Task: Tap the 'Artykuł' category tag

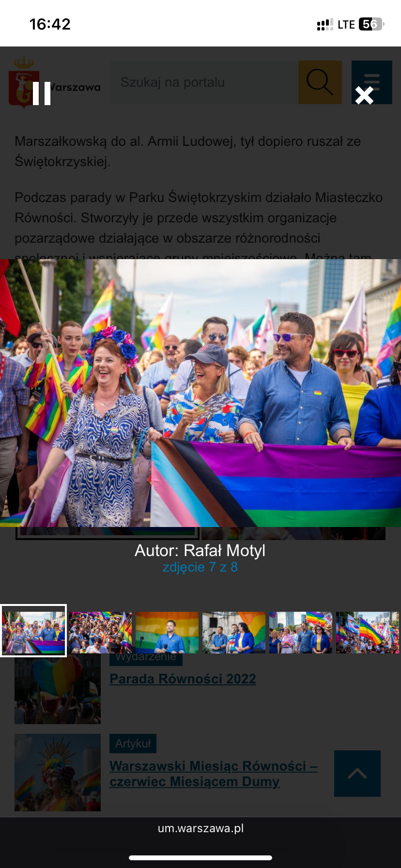Action: 133,744
